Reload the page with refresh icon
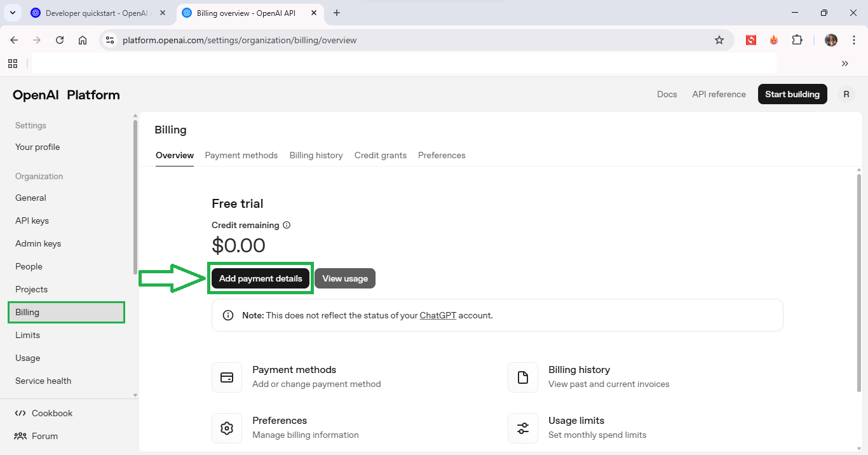This screenshot has height=455, width=868. [x=60, y=40]
